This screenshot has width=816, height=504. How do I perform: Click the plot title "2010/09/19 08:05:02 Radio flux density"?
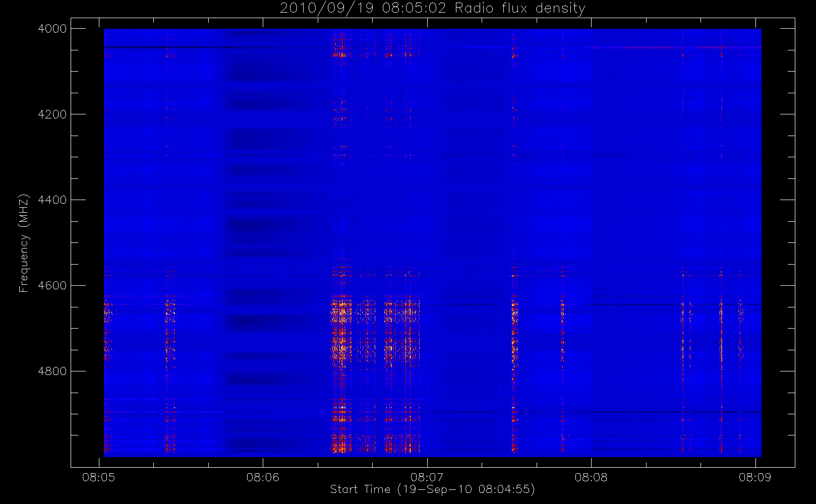pyautogui.click(x=433, y=9)
